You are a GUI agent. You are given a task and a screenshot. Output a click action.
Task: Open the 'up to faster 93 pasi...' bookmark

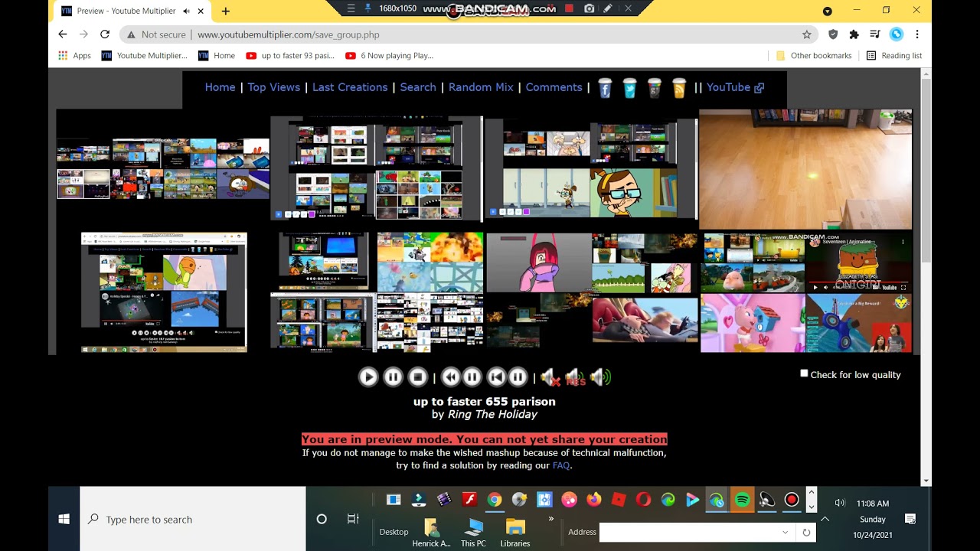point(290,55)
